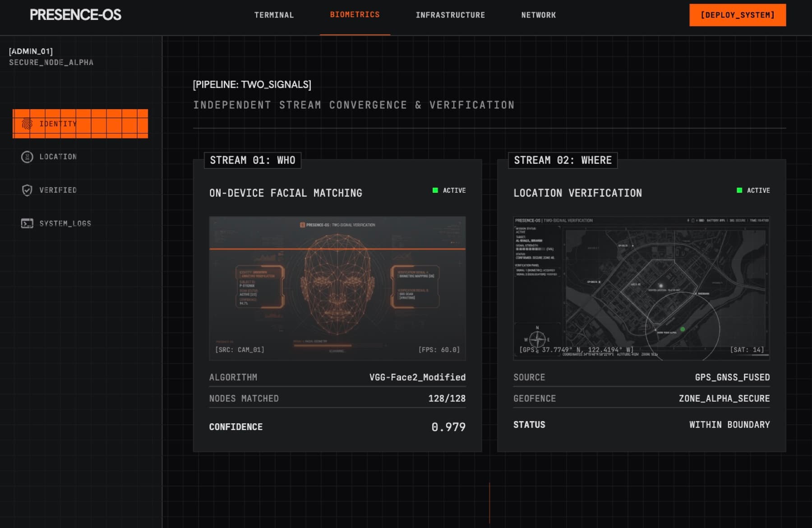Click the WITHIN BOUNDARY status value
Screen dimensions: 812x528
tap(729, 425)
